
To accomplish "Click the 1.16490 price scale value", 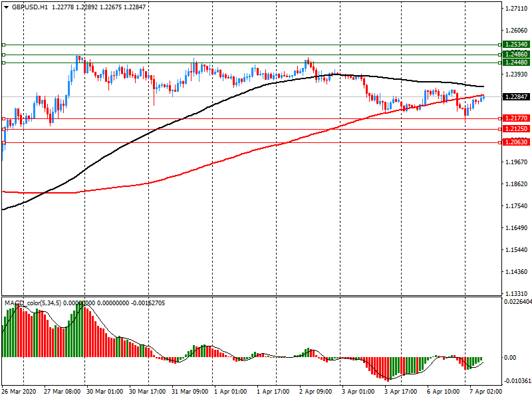I will pos(517,228).
